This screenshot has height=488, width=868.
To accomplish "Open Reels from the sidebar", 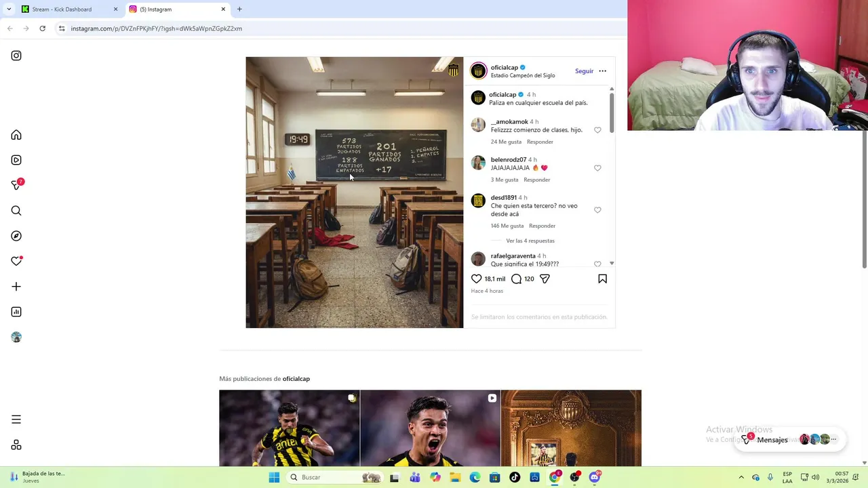I will click(x=16, y=160).
